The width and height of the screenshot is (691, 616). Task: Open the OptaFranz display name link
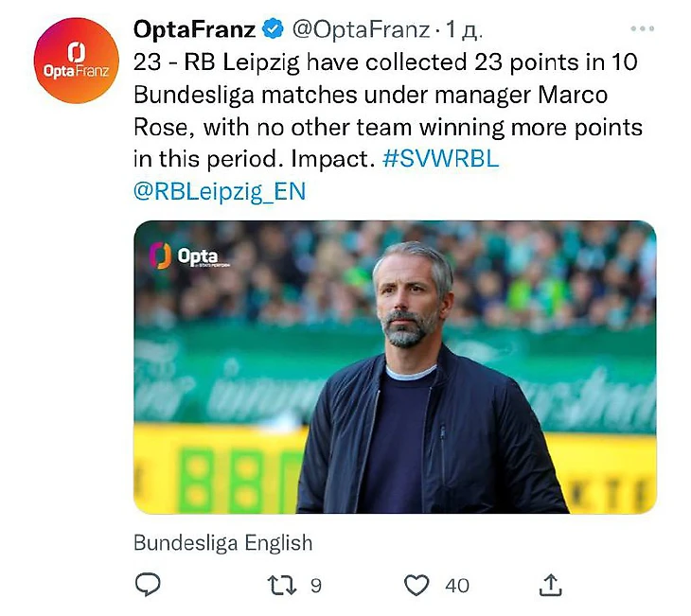pos(194,30)
